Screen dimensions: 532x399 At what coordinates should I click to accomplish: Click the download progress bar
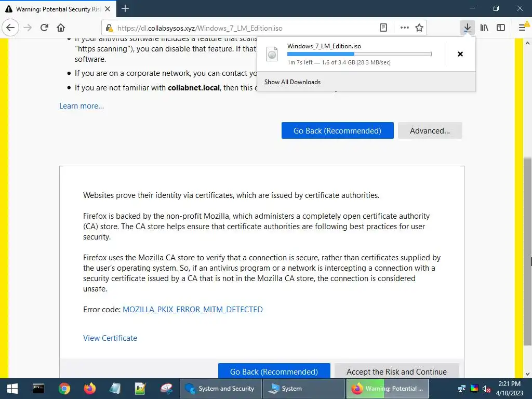pos(360,54)
